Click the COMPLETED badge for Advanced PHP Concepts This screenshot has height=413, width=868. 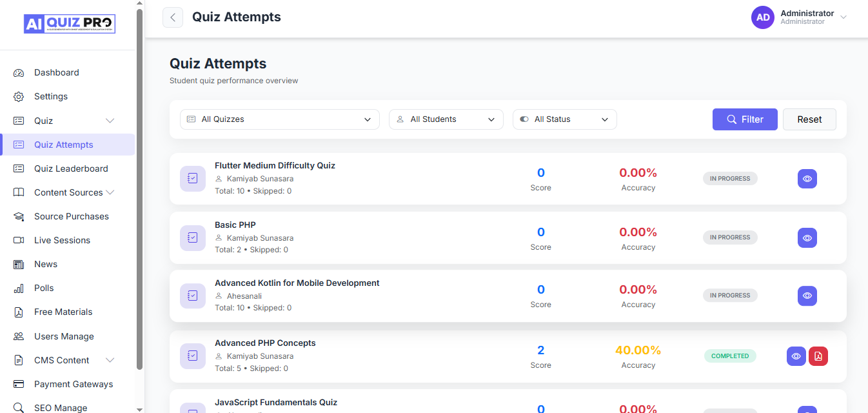(x=730, y=356)
